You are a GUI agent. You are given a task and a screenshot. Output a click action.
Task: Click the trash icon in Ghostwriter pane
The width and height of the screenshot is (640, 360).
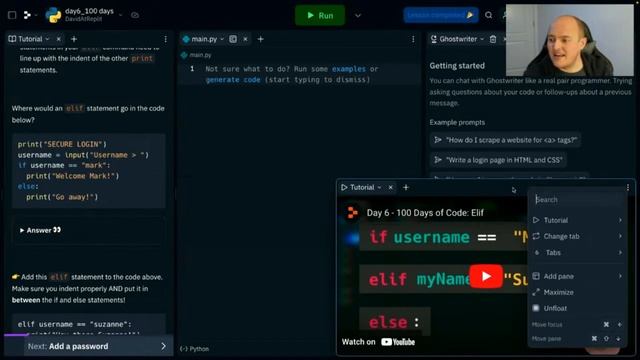(493, 39)
